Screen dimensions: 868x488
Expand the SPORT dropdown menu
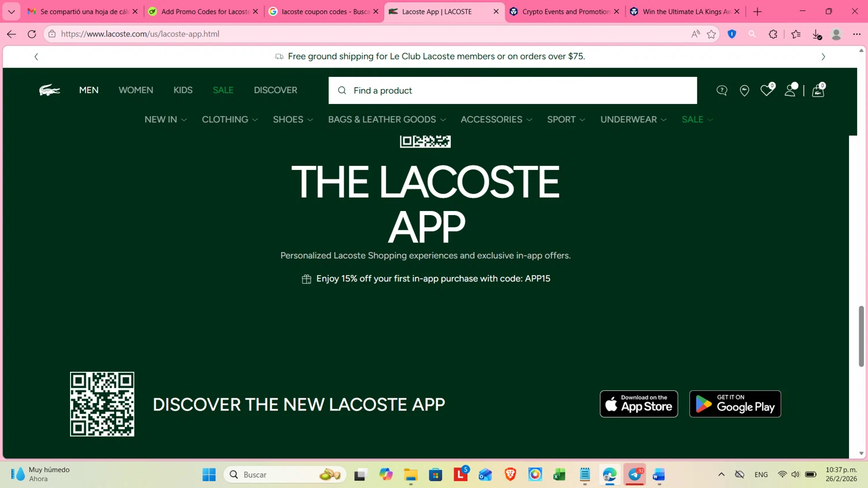566,120
